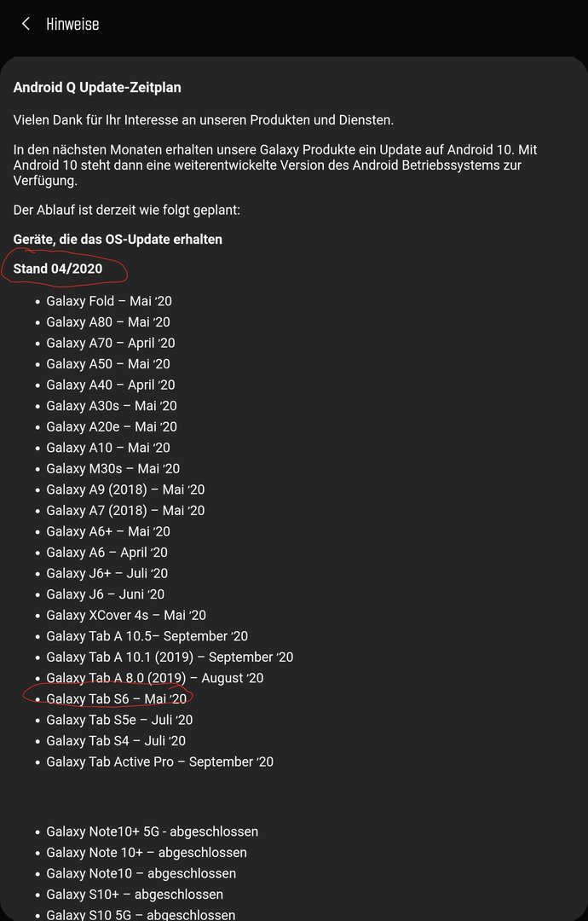Tap Galaxy Tab A 10.5 September entry

[147, 636]
